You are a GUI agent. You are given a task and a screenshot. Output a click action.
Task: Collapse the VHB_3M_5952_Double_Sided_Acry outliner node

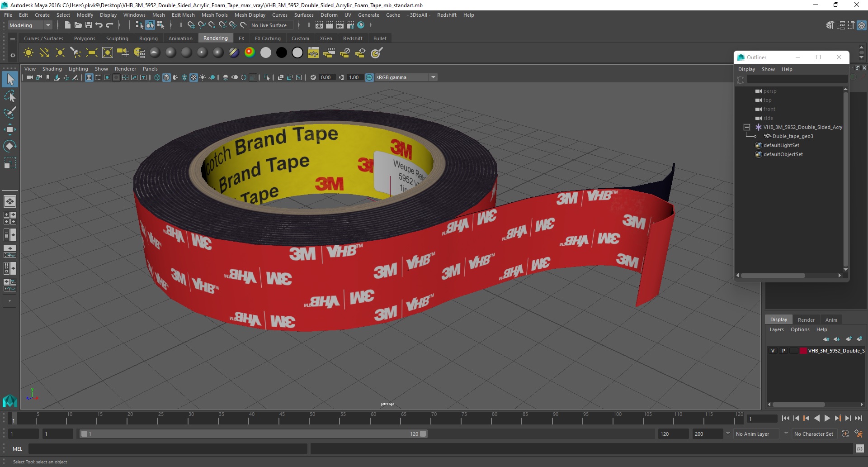[x=747, y=127]
